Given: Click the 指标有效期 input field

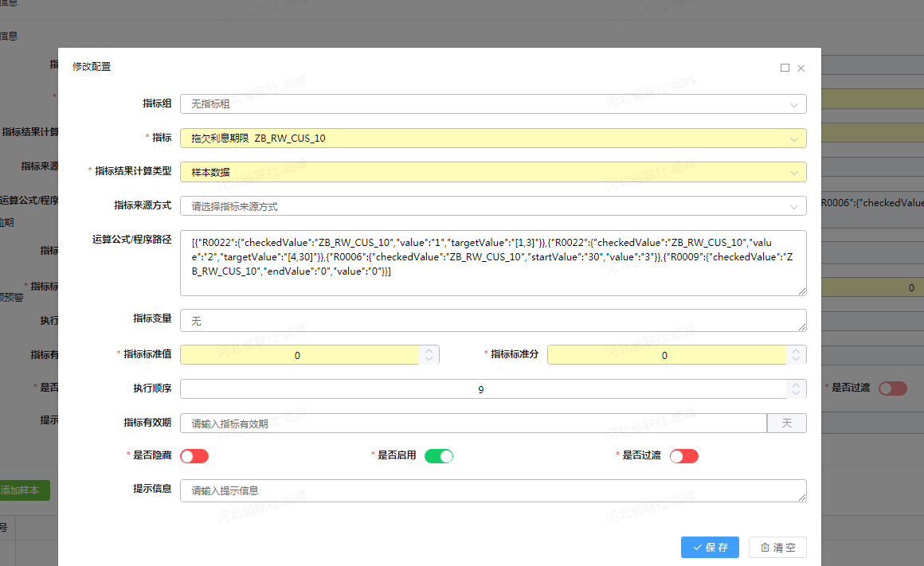Looking at the screenshot, I should tap(473, 424).
